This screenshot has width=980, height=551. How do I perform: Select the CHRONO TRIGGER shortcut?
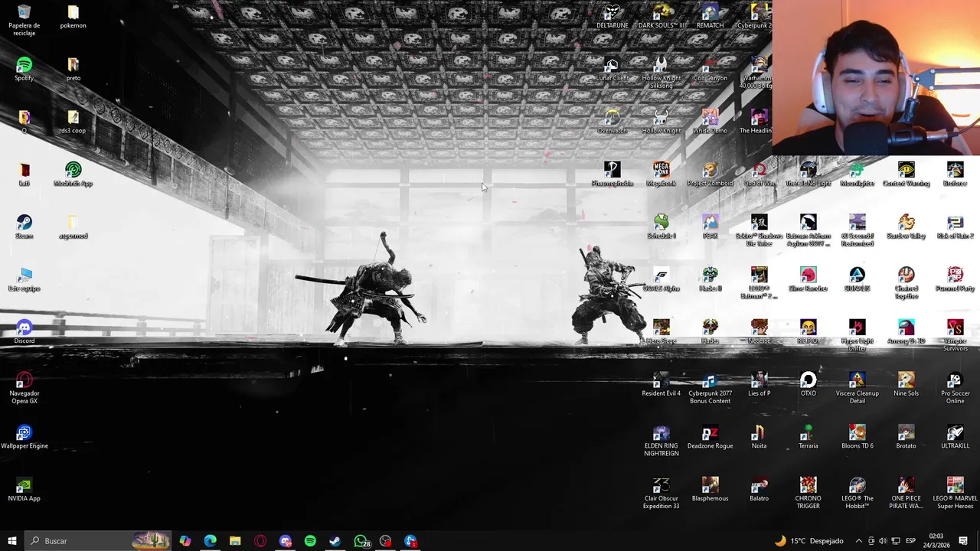808,493
